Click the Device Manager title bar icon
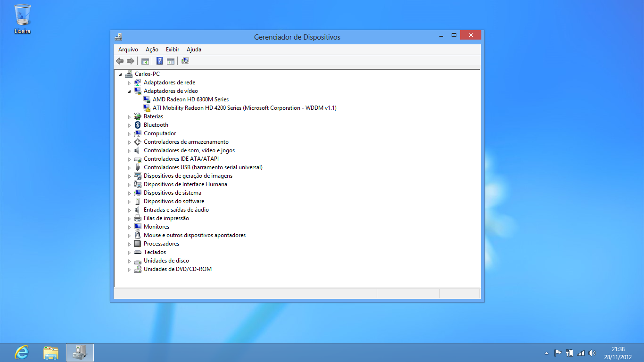This screenshot has width=644, height=362. click(x=118, y=37)
